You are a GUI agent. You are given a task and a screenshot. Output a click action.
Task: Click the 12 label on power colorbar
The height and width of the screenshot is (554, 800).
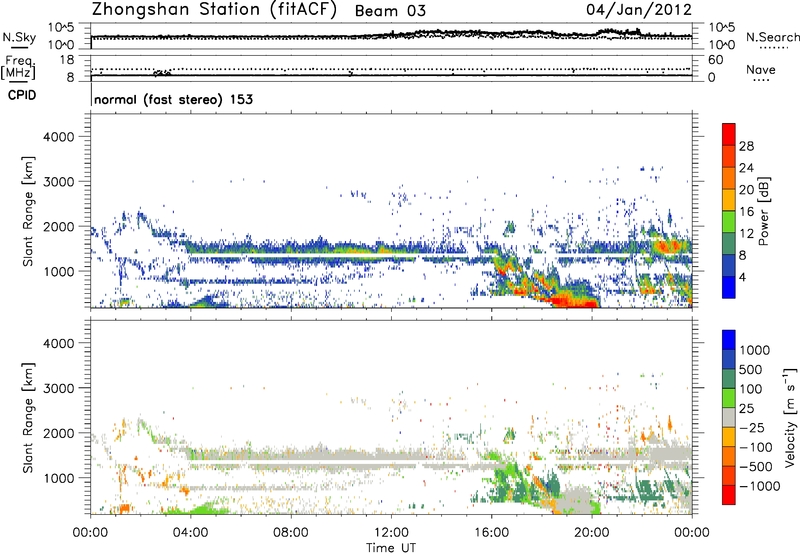point(746,234)
